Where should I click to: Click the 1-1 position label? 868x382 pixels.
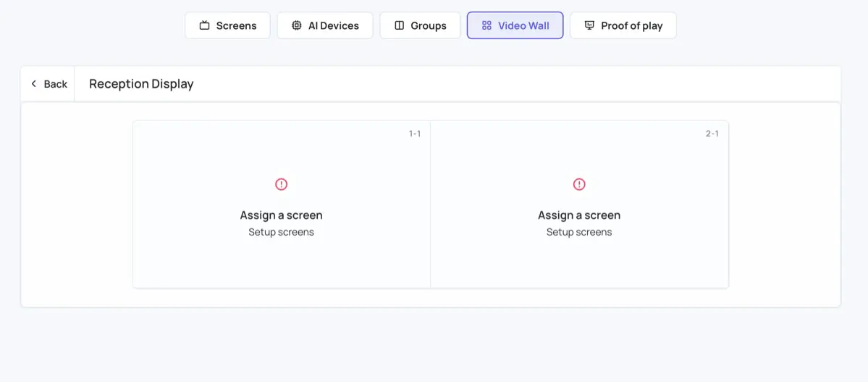415,133
